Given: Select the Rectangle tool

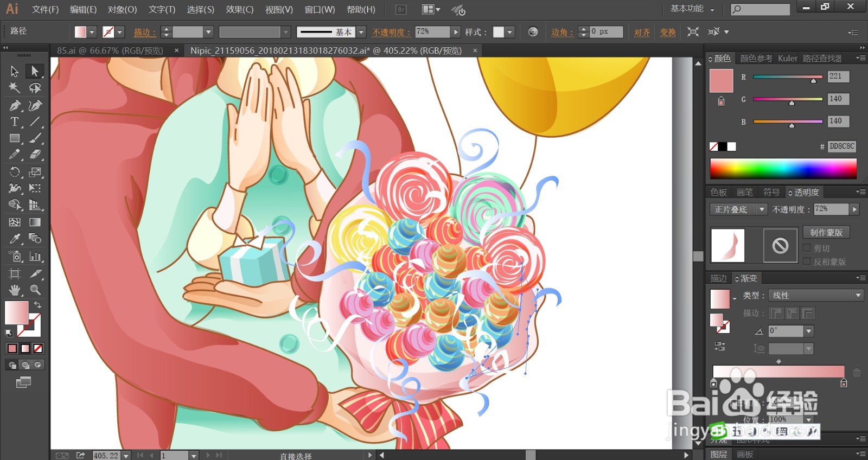Looking at the screenshot, I should (x=15, y=138).
